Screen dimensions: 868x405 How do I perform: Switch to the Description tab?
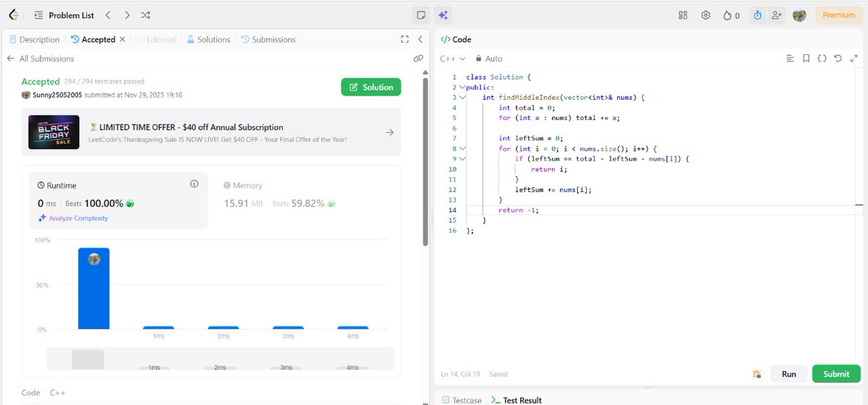(x=35, y=40)
